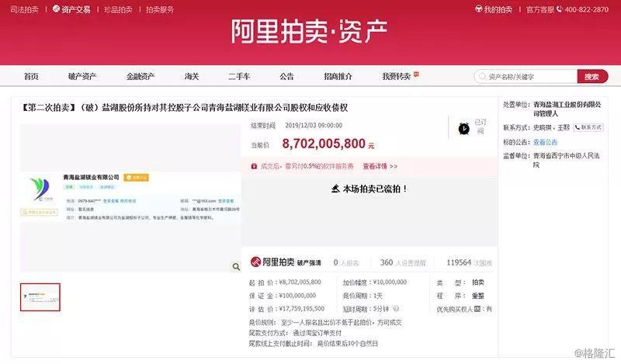
Task: Open the 公告 tab
Action: (286, 76)
